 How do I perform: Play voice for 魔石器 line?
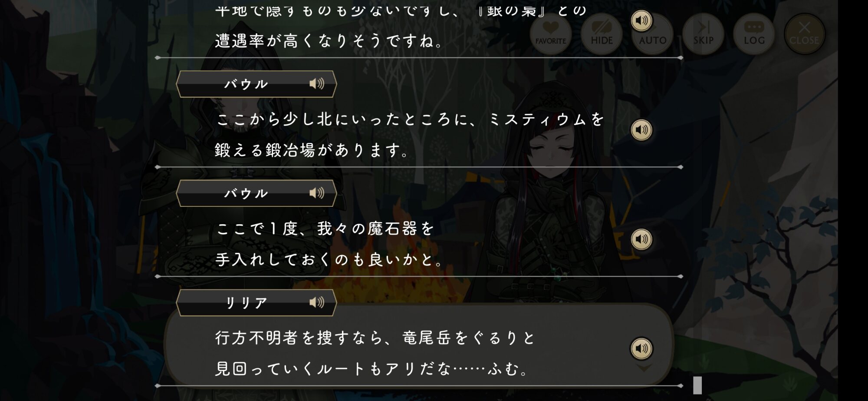coord(641,239)
